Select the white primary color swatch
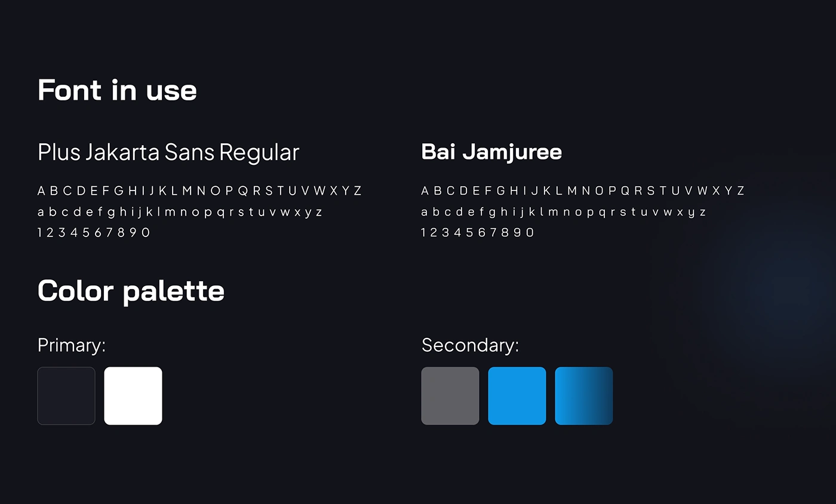Screen dimensions: 836x504 (x=133, y=396)
